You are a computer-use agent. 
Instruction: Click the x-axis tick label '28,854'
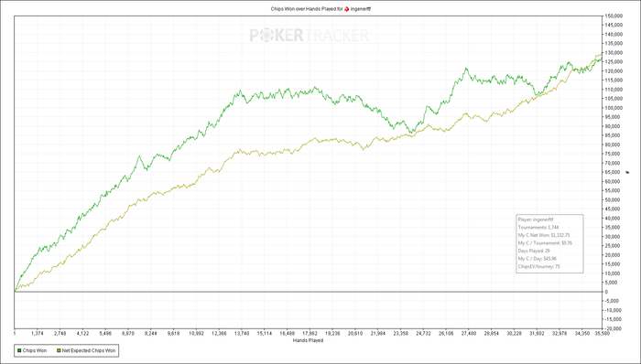(x=492, y=334)
